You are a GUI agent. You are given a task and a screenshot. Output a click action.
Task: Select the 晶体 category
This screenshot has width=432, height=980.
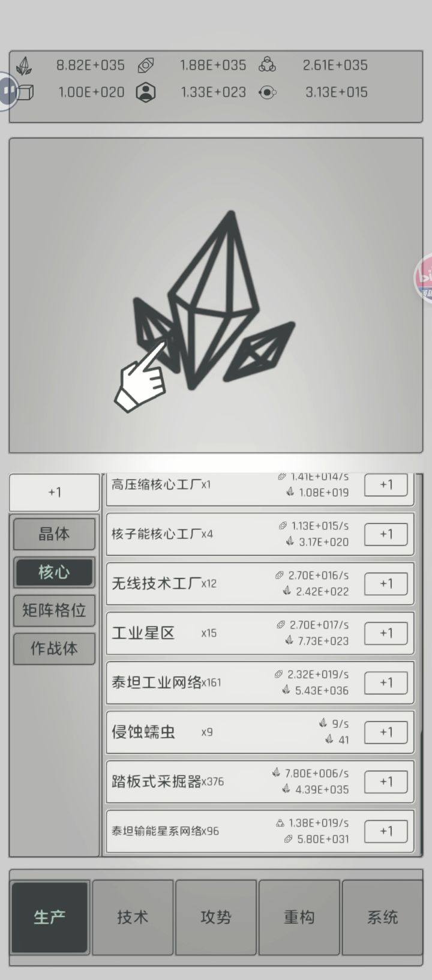pyautogui.click(x=54, y=534)
